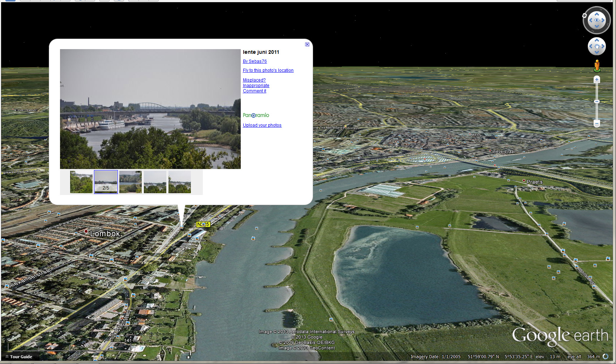616x364 pixels.
Task: Select the third photo thumbnail
Action: coord(131,182)
